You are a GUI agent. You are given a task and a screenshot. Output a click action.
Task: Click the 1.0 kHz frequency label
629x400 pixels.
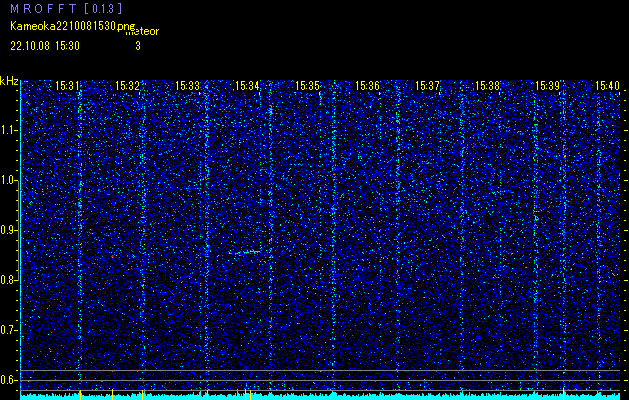[9, 180]
